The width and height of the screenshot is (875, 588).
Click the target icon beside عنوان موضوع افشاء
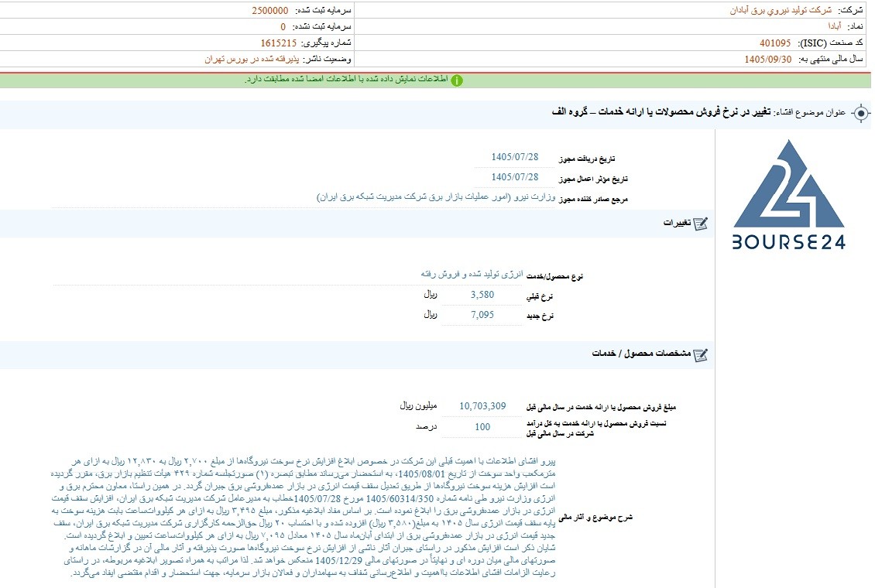[861, 113]
